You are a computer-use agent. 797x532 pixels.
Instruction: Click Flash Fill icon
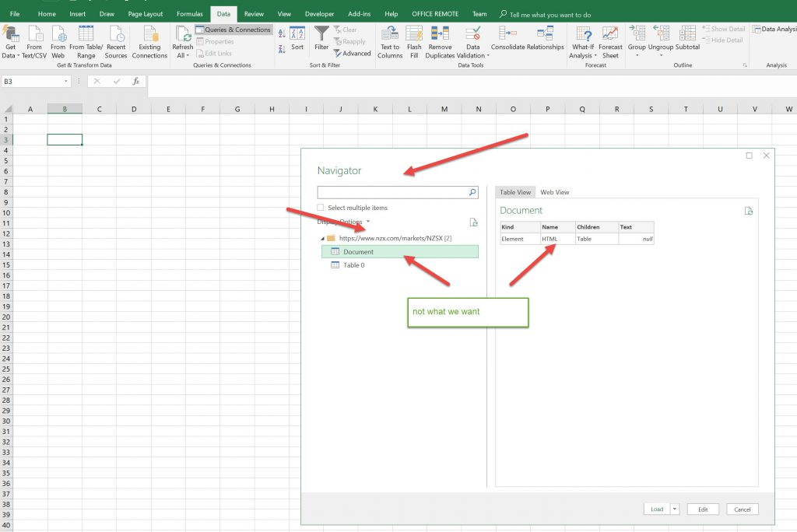click(x=414, y=34)
